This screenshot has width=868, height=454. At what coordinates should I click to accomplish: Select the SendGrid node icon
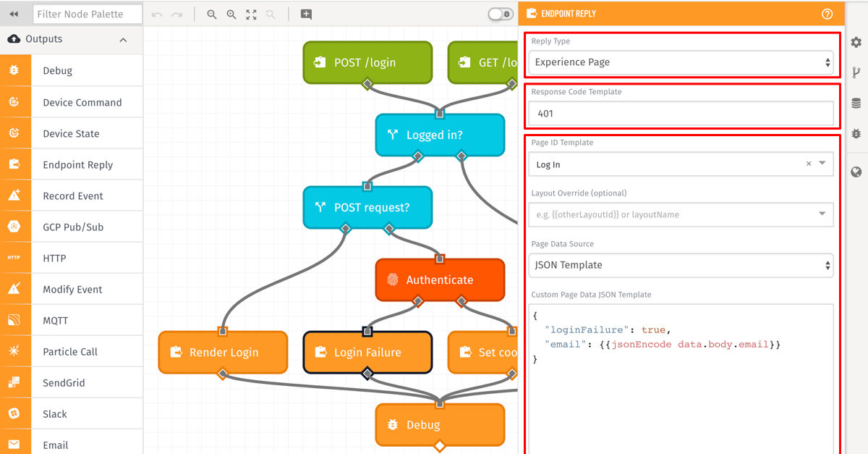(x=14, y=382)
